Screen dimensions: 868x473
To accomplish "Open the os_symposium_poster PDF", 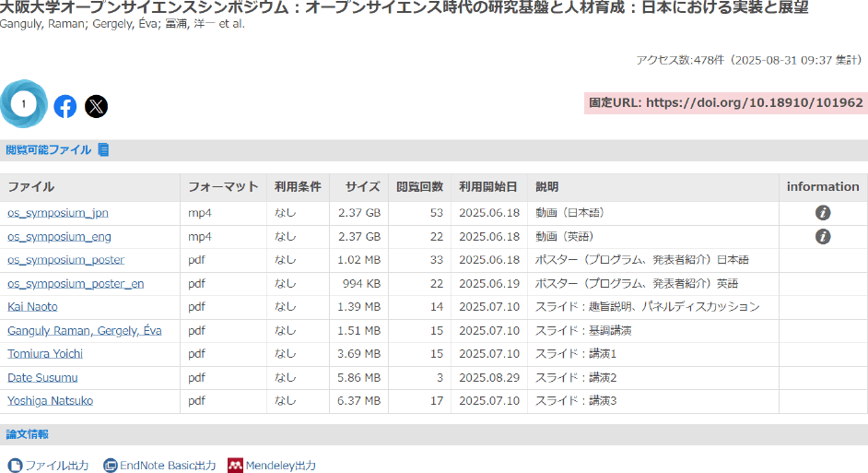I will coord(65,260).
